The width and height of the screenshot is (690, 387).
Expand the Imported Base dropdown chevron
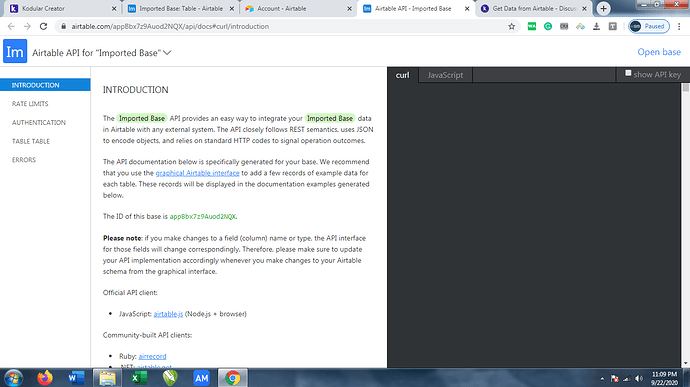pyautogui.click(x=167, y=53)
